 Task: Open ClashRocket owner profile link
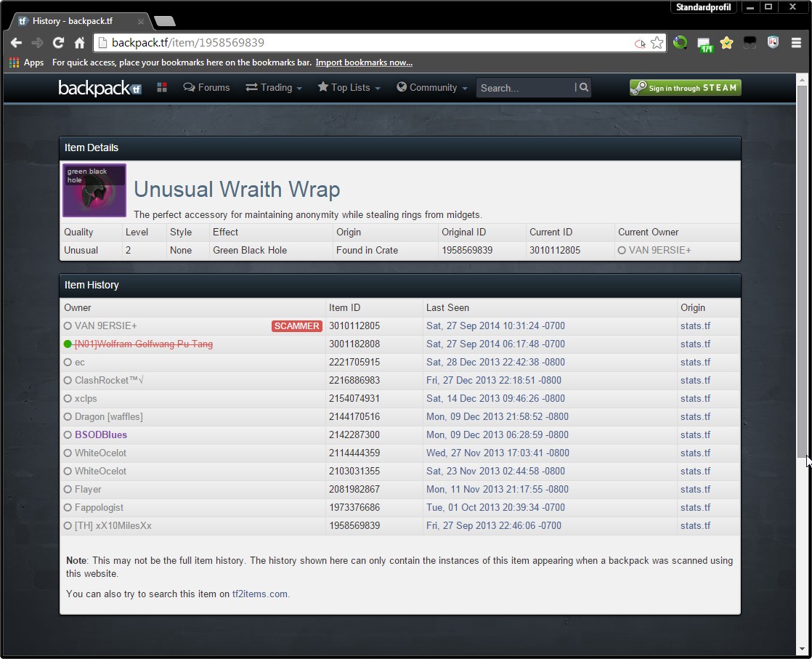109,380
